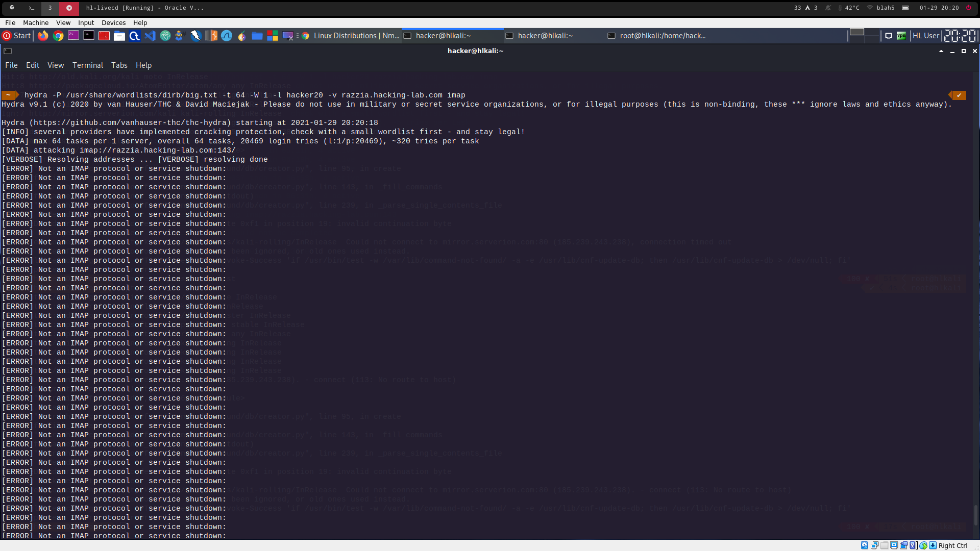
Task: Launch Visual Studio Code icon
Action: (150, 36)
